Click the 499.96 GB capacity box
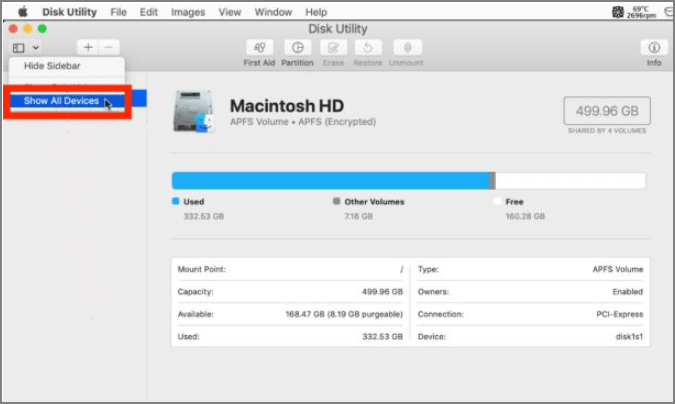This screenshot has width=675, height=404. coord(606,110)
